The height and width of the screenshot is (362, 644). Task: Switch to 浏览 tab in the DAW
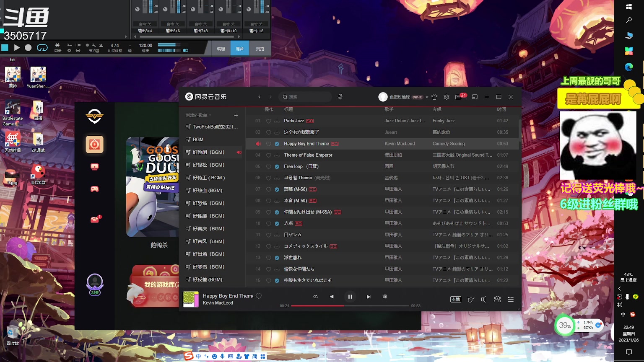point(260,49)
